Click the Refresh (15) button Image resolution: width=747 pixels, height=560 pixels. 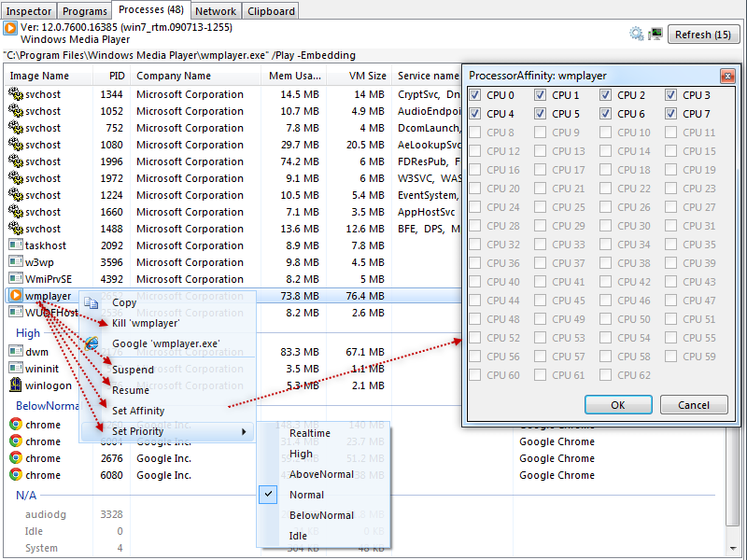[703, 35]
